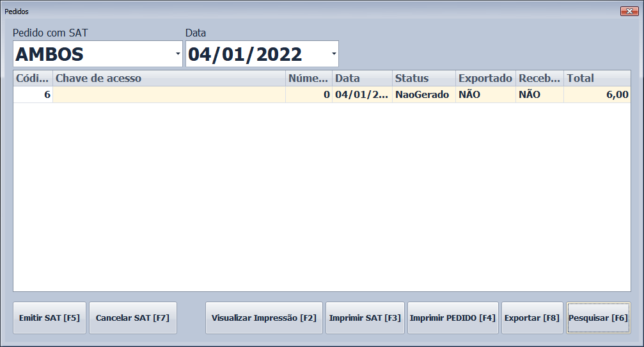Sort by Exportado column header

[485, 78]
